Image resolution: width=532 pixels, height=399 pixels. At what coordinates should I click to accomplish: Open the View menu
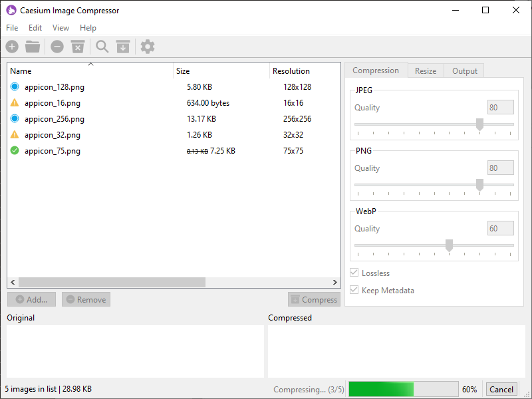[61, 28]
